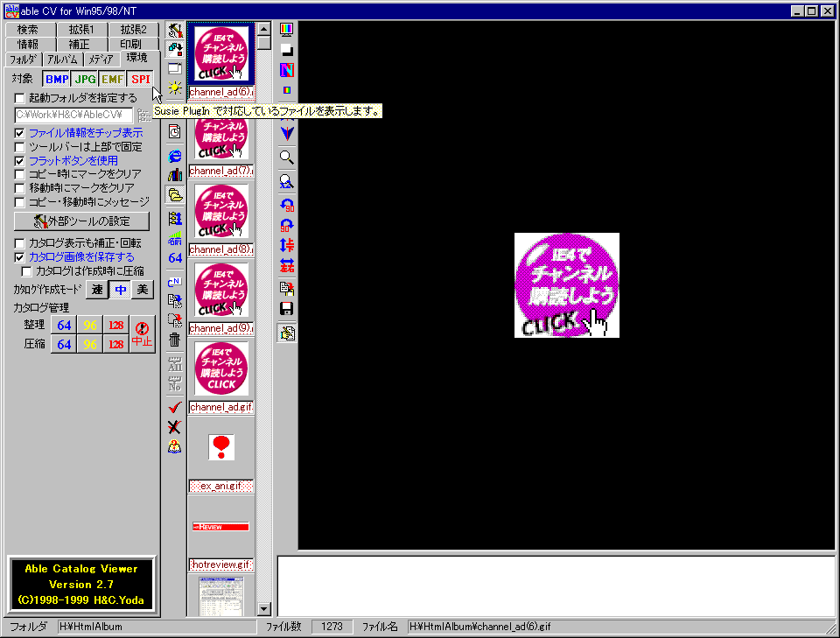
Task: Enable ツールバーは上部で固定 checkbox
Action: pos(20,147)
